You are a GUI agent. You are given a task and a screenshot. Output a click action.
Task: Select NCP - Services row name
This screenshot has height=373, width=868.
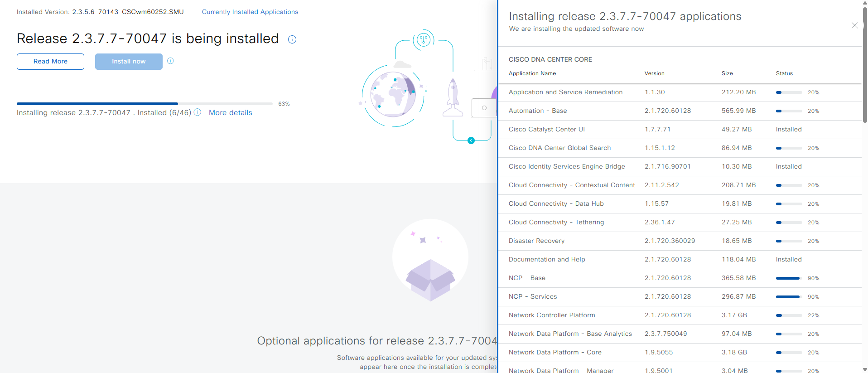pyautogui.click(x=533, y=296)
